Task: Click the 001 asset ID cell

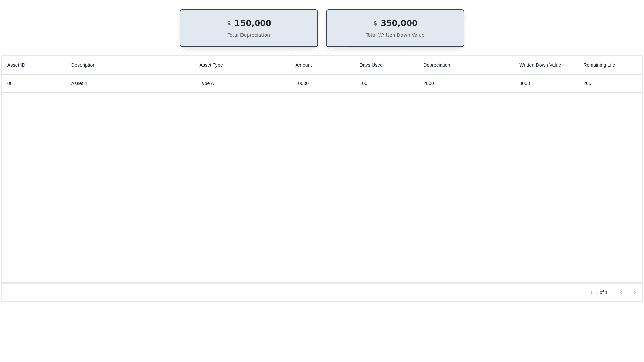Action: pos(11,83)
